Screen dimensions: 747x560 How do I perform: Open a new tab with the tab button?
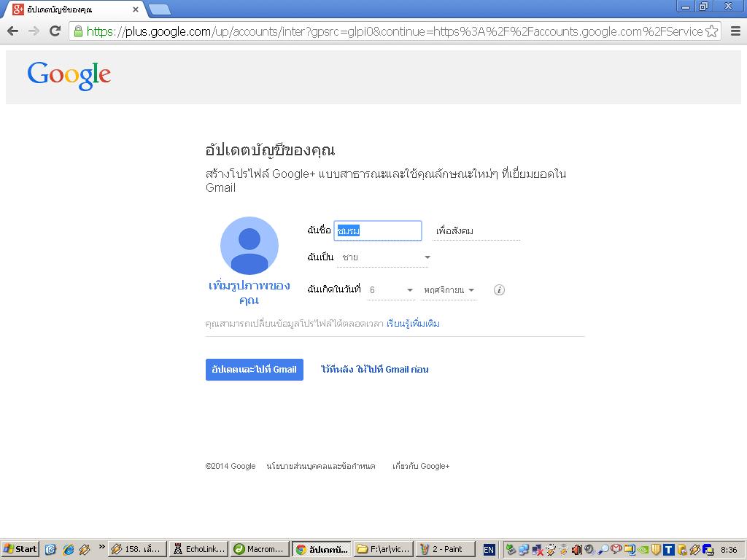[160, 9]
